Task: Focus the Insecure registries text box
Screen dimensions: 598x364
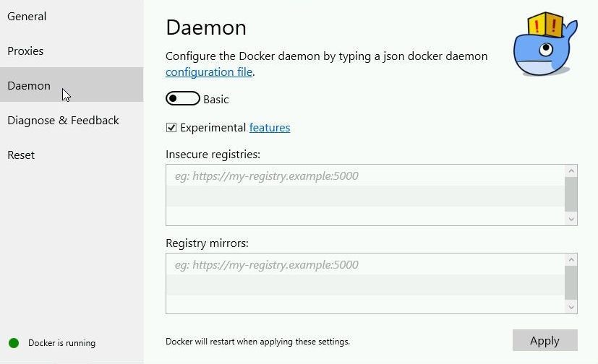Action: tap(365, 195)
